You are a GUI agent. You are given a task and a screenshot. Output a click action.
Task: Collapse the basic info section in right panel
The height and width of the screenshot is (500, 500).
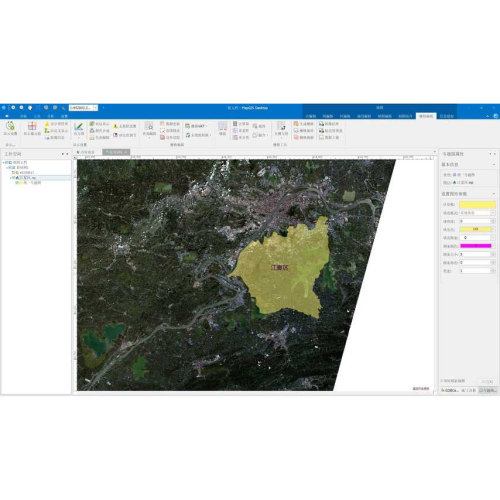494,165
